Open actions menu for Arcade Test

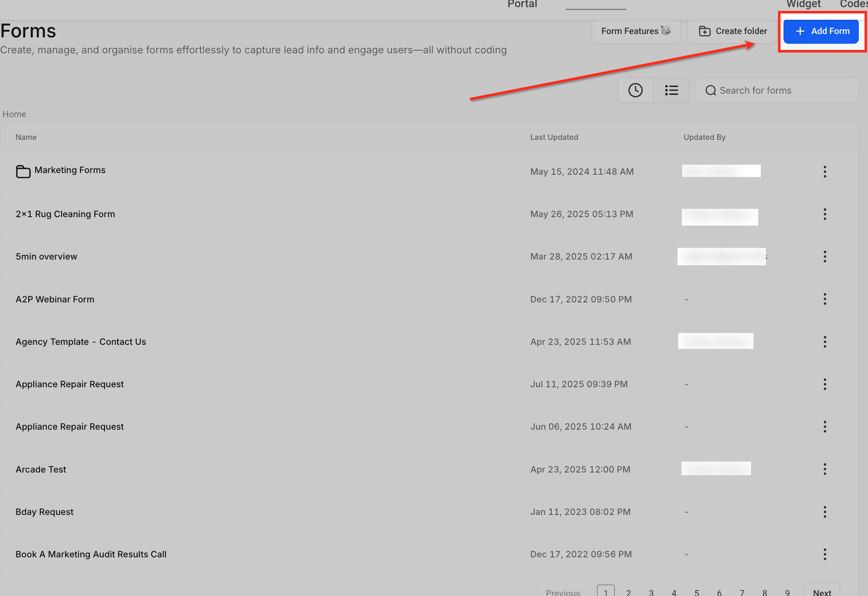click(x=825, y=469)
